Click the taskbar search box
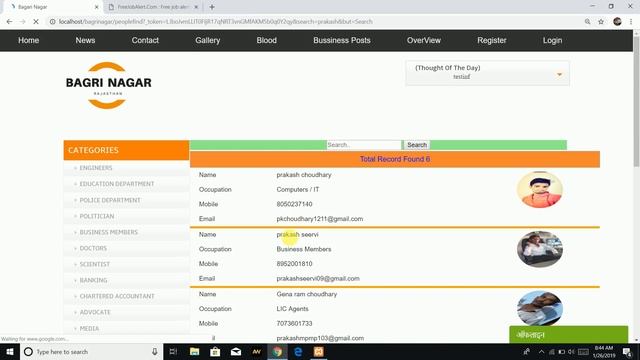The image size is (640, 360). [x=91, y=351]
